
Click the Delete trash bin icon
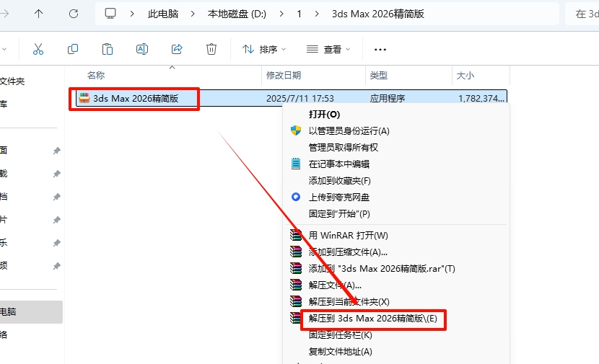pos(211,49)
